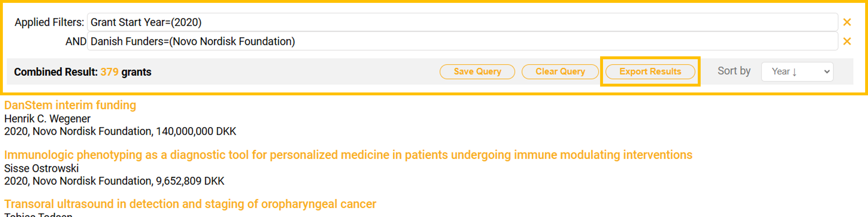The image size is (868, 217).
Task: Click the 140,000,000 DKK grant details line
Action: [x=120, y=131]
